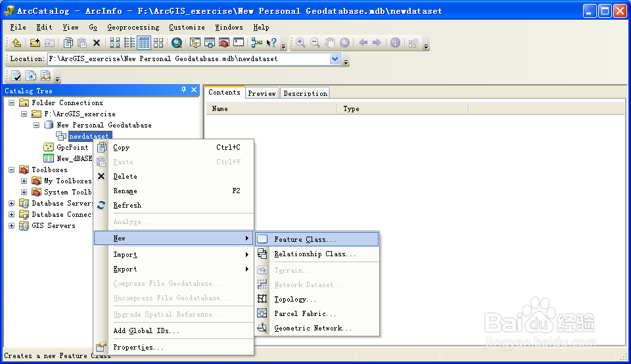The height and width of the screenshot is (364, 631).
Task: Expand the System Toolboxes node
Action: click(x=24, y=193)
